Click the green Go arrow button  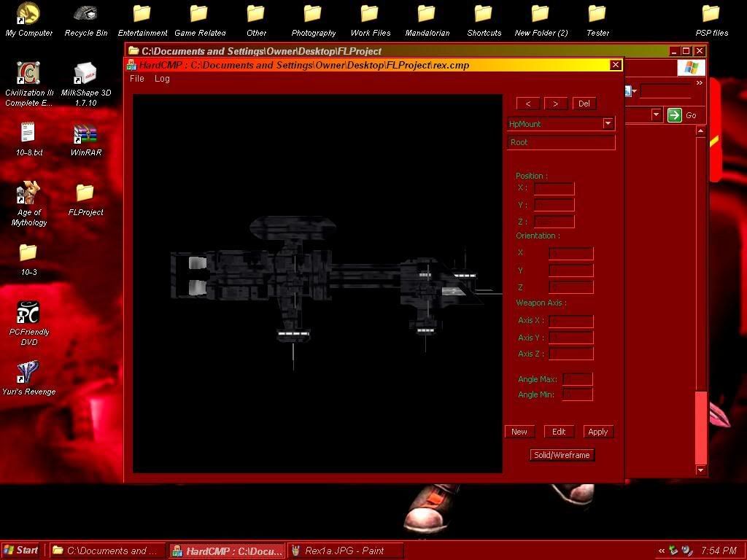click(675, 115)
